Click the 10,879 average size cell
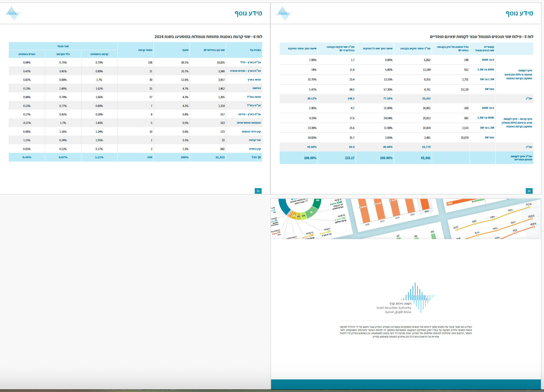Viewport: 544px width, 392px height. pos(464,138)
